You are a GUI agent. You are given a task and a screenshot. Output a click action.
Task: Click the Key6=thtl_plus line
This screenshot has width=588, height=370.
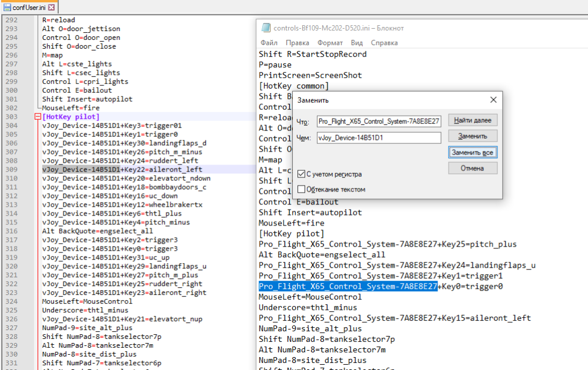(112, 213)
